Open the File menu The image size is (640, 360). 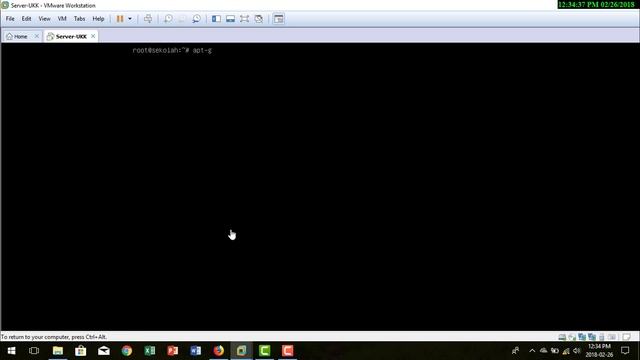point(10,19)
